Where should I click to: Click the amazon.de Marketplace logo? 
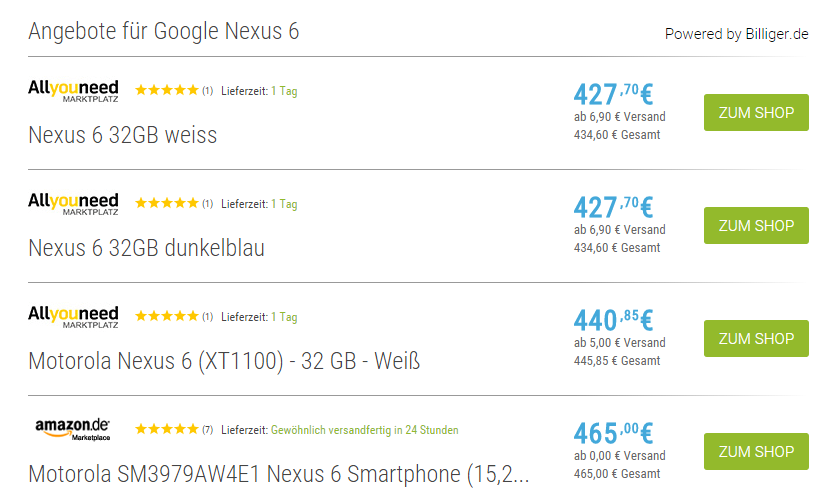(73, 430)
